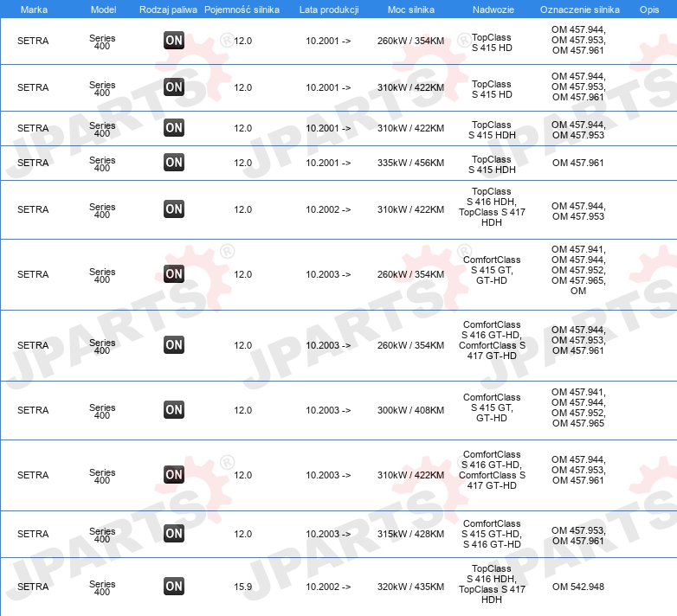This screenshot has height=616, width=677.
Task: Click the Marka column header
Action: (x=34, y=10)
